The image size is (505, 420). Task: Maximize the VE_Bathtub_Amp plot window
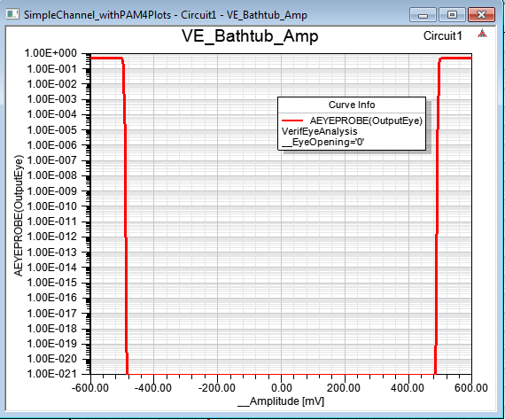coord(452,15)
